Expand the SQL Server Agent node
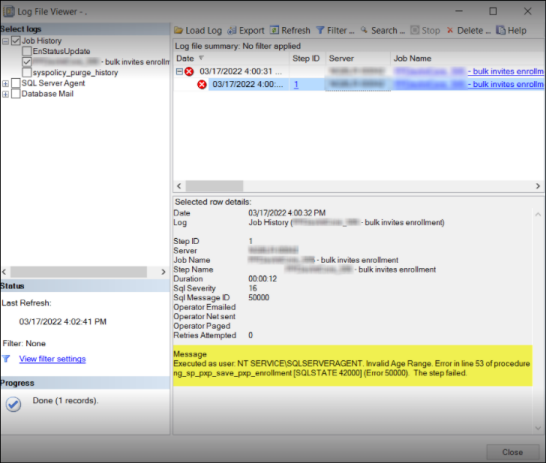Viewport: 546px width, 463px height. (x=5, y=84)
